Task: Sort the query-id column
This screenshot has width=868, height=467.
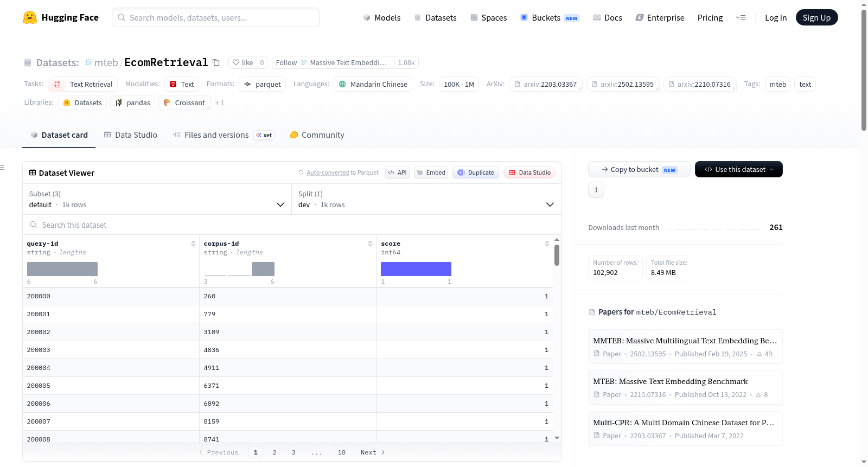Action: click(193, 244)
